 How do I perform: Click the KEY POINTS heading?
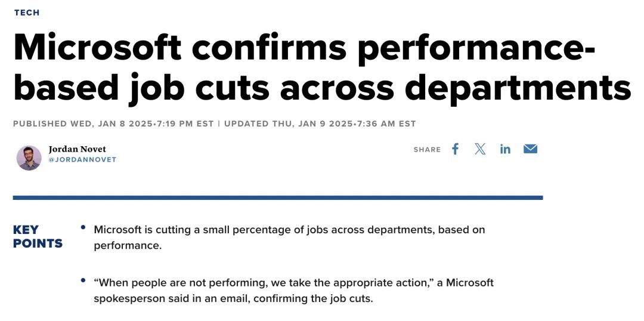pyautogui.click(x=38, y=236)
